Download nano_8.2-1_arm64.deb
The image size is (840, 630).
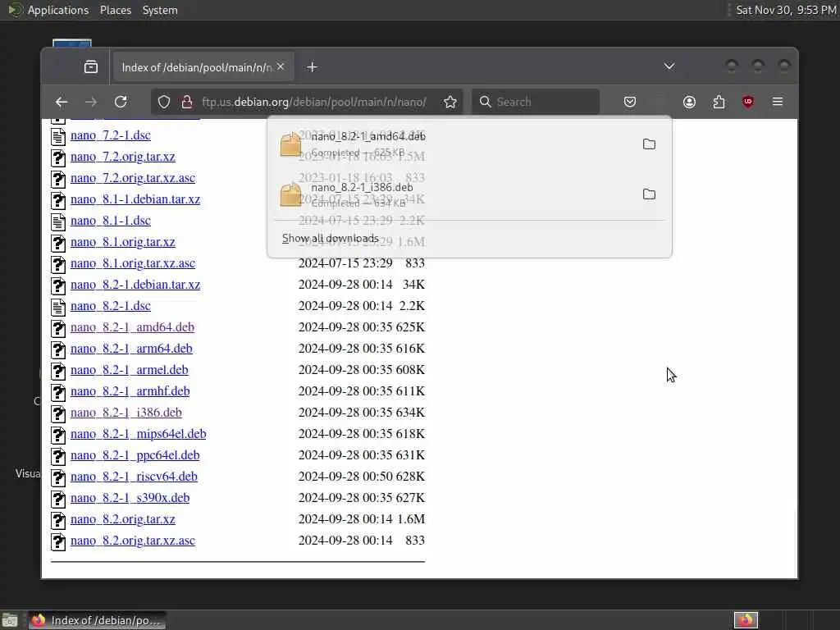point(131,349)
